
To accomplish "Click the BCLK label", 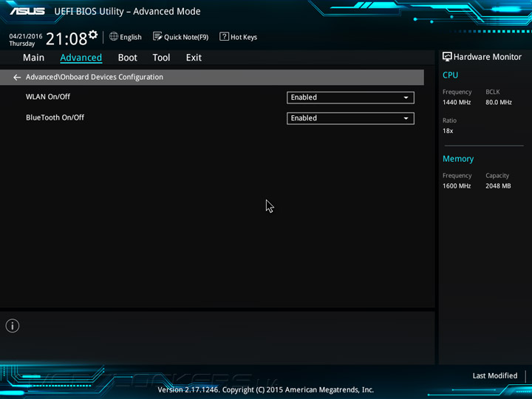I will pos(493,92).
